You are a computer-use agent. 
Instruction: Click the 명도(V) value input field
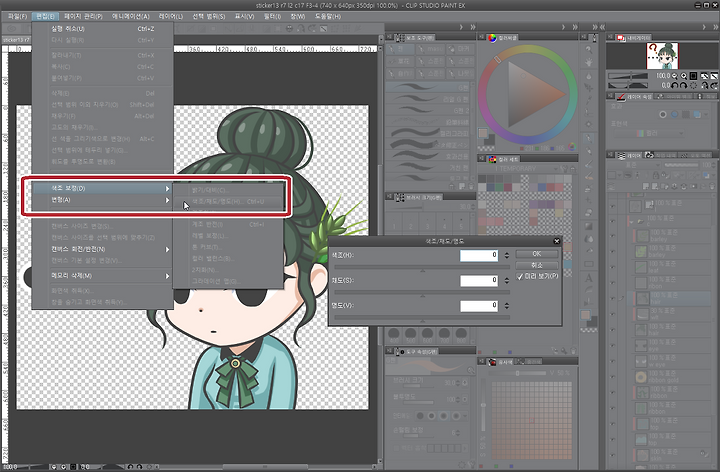479,306
